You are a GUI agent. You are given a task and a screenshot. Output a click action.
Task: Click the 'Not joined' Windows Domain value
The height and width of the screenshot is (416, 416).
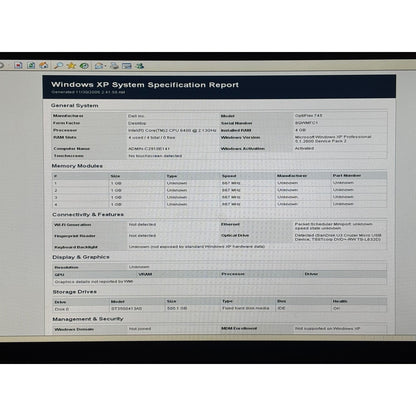tap(140, 329)
